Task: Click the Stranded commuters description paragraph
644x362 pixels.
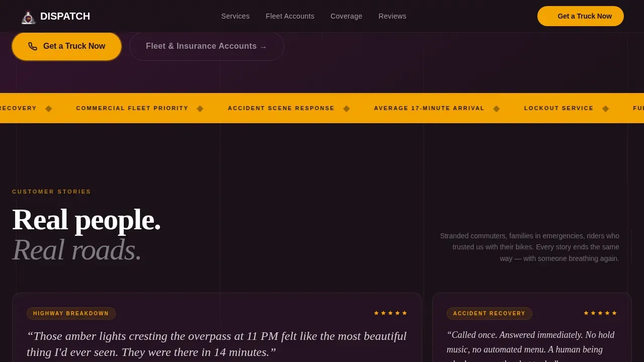Action: pyautogui.click(x=529, y=247)
